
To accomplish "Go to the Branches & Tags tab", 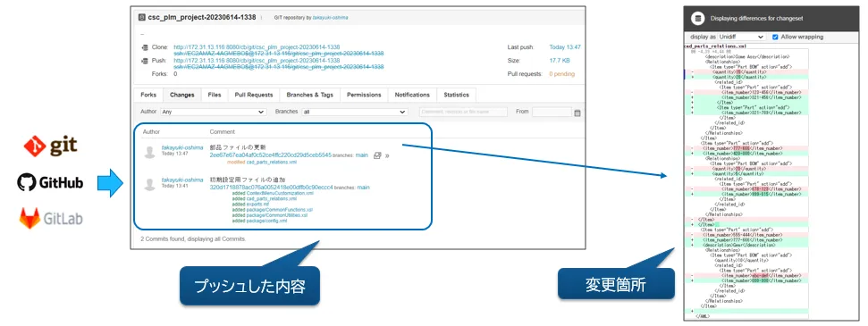I will click(310, 96).
